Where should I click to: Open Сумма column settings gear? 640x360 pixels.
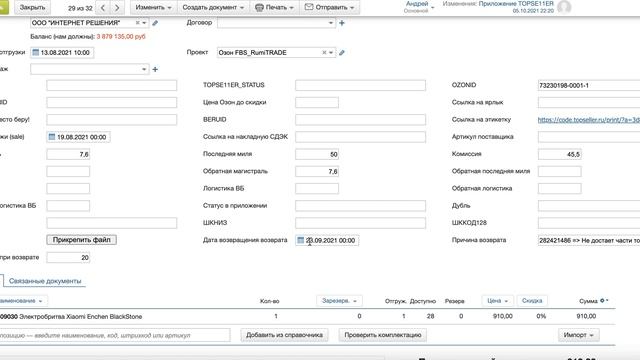click(602, 300)
